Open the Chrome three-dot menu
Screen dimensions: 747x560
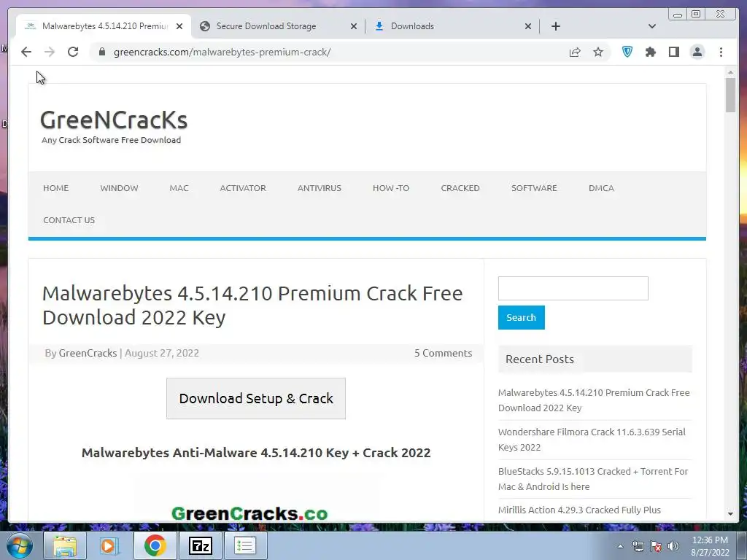click(721, 52)
